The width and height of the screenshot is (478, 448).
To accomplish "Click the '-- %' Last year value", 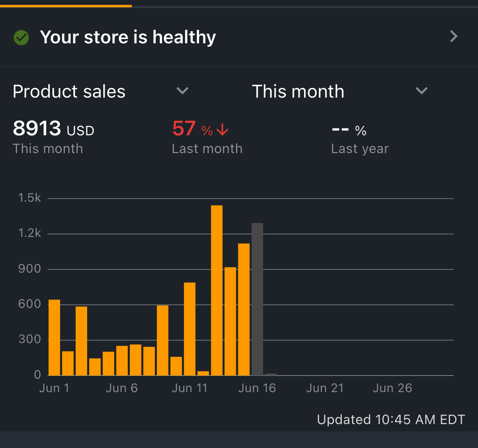I will click(349, 130).
